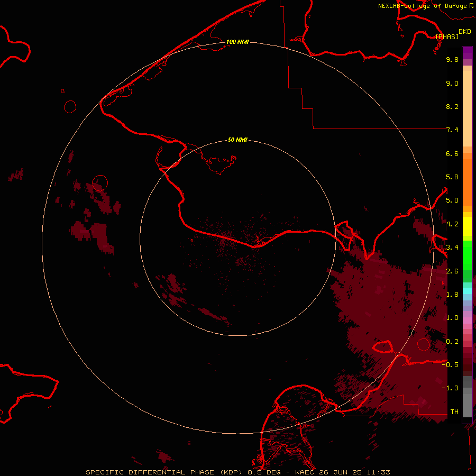
Task: Pick the bright green color bar segment
Action: 467,255
